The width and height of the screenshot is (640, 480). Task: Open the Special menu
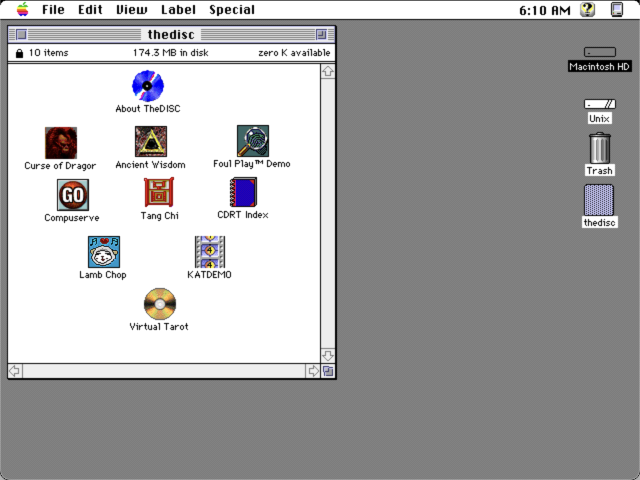point(232,9)
